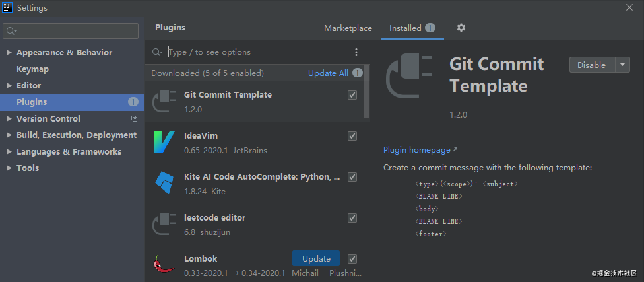Click the plugins settings gear icon
The image size is (644, 282).
(461, 28)
